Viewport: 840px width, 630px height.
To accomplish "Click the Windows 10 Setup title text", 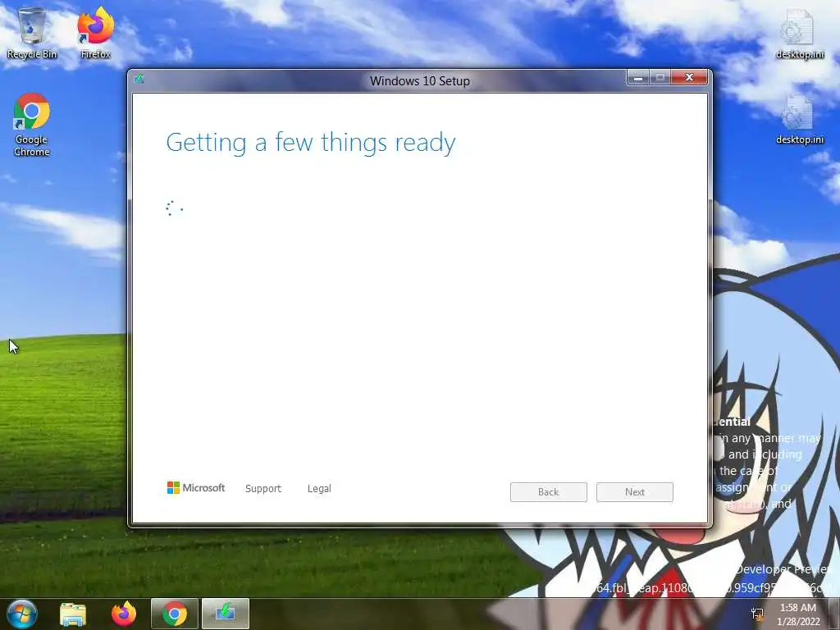I will click(420, 81).
